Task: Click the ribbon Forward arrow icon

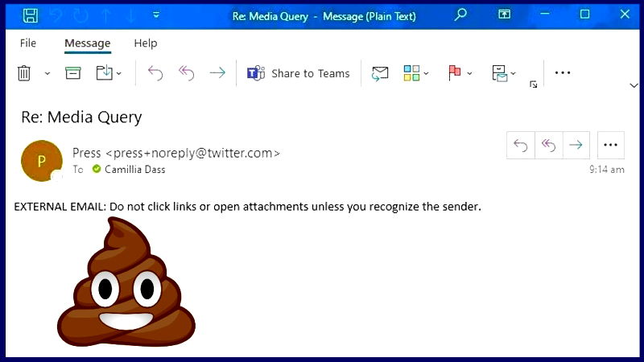Action: point(217,73)
